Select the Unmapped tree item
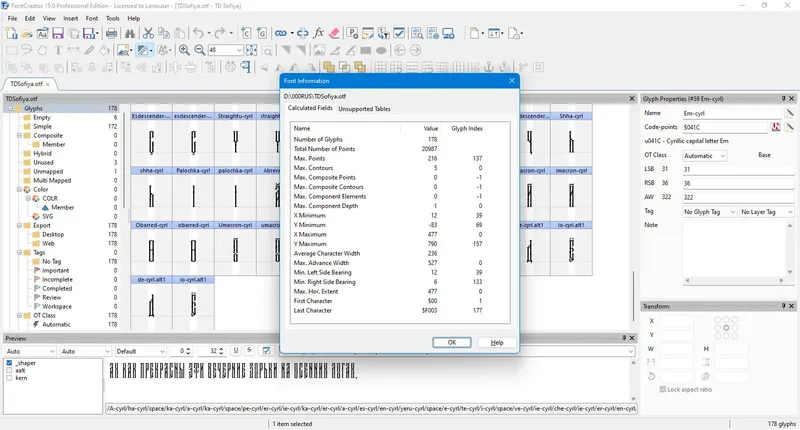 (x=48, y=171)
